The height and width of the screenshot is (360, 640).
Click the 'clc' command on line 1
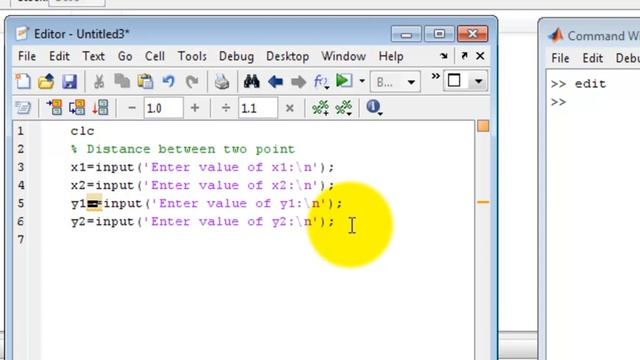point(82,131)
